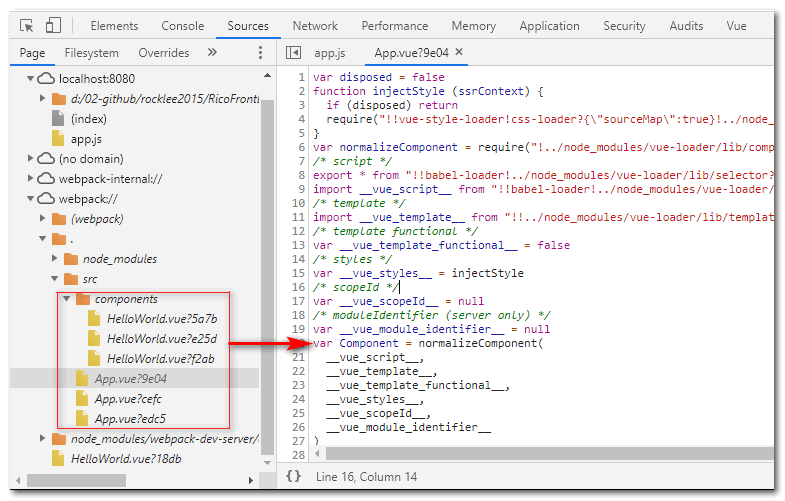Toggle the device toolbar icon
The image size is (785, 501).
pyautogui.click(x=53, y=25)
